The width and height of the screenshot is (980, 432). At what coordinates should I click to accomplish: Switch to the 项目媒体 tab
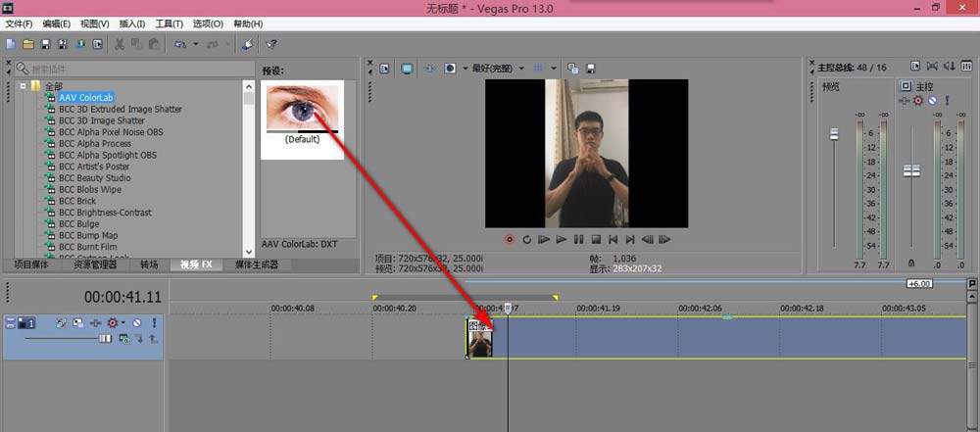[x=30, y=265]
